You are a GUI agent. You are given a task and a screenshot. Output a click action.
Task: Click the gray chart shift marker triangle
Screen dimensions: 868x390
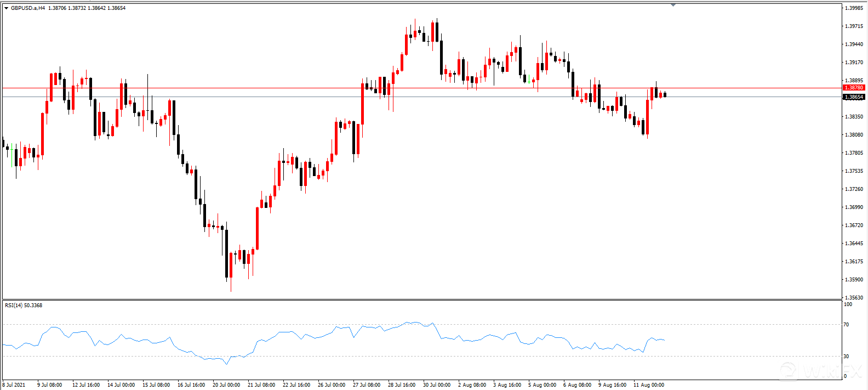[673, 5]
